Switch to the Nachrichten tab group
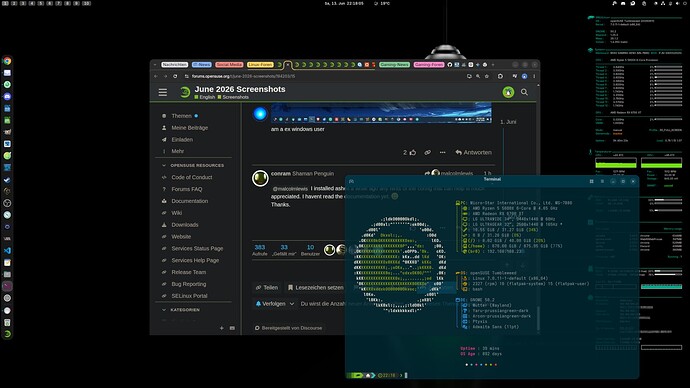 (x=174, y=65)
